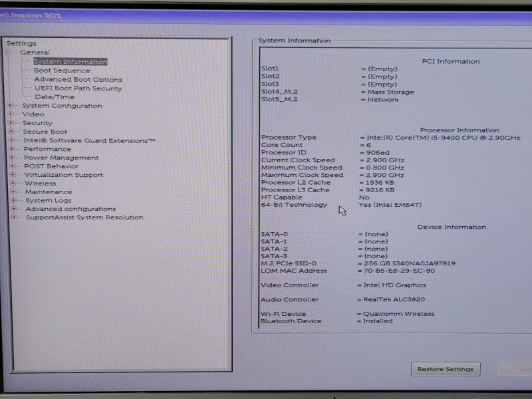Click the Maximum Clock Speed row
This screenshot has width=532, height=399.
click(x=333, y=175)
